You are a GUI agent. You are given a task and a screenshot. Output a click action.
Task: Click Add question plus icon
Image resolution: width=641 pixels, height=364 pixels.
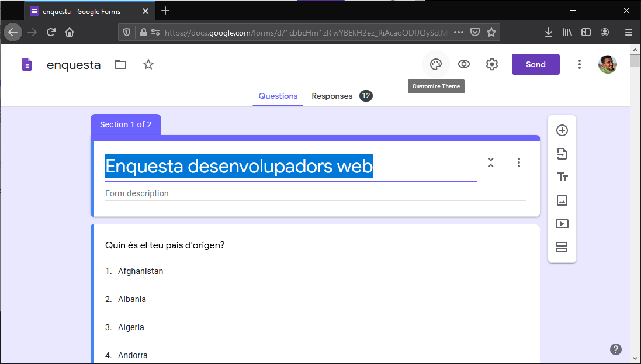pos(562,130)
